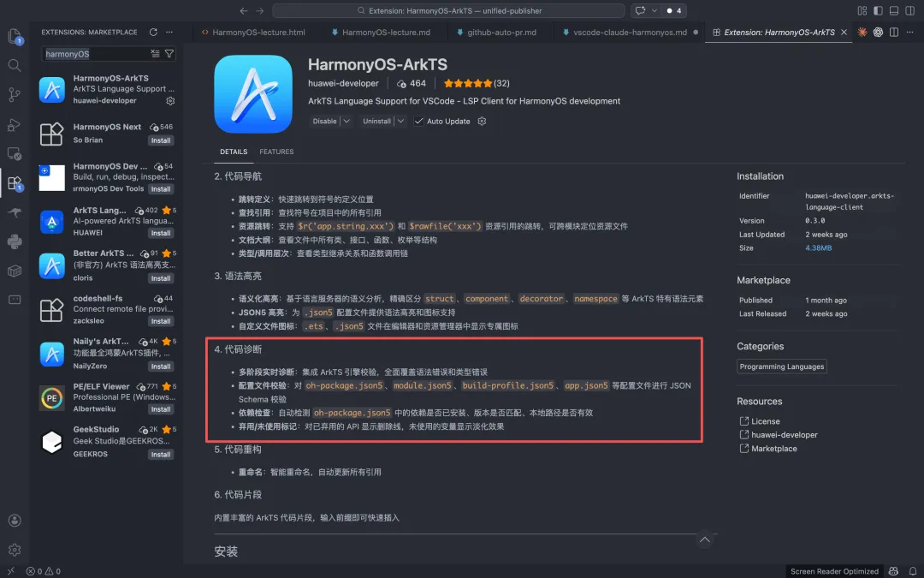Clear extensions search results icon
Screen dimensions: 924x578
(x=155, y=54)
